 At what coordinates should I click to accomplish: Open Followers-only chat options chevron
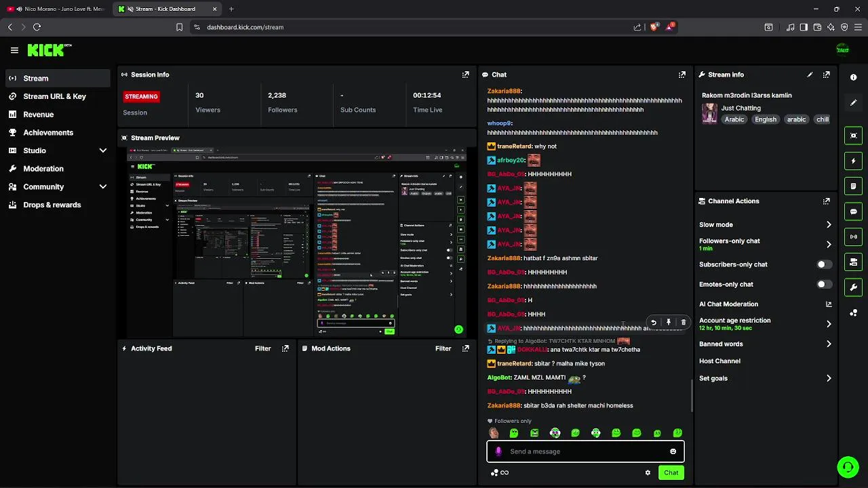click(x=829, y=245)
